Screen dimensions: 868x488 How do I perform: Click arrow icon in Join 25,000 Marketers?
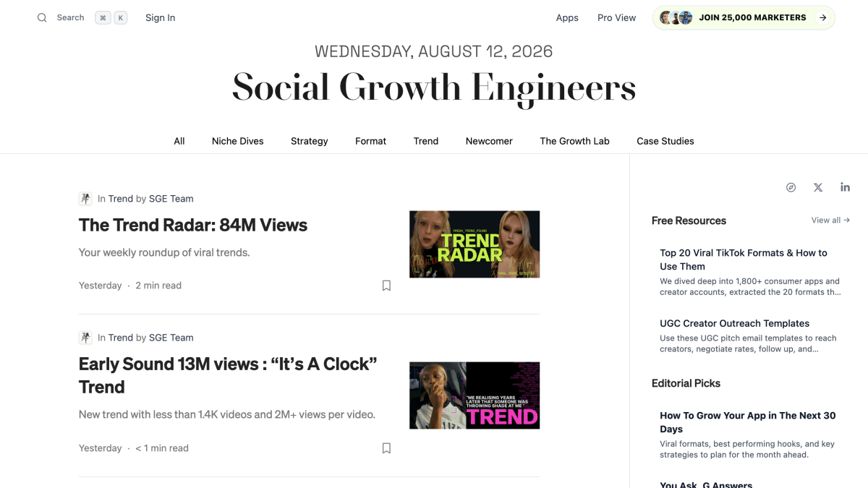pyautogui.click(x=822, y=17)
